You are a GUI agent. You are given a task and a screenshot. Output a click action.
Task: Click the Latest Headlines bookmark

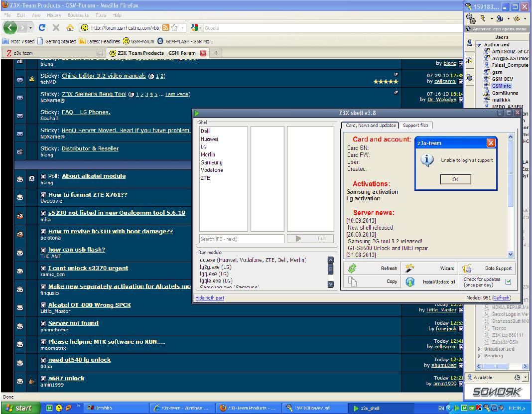[100, 41]
